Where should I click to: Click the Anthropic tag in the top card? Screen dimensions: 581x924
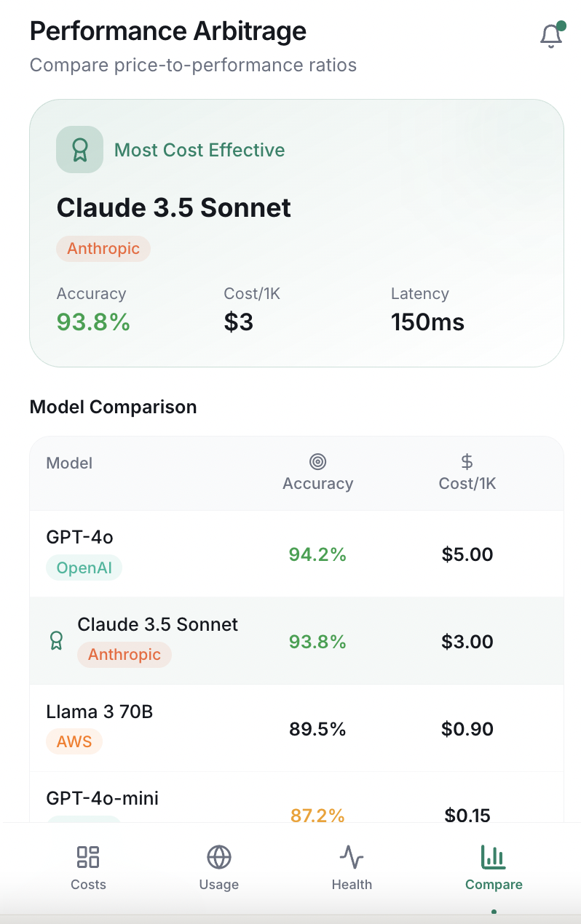click(x=103, y=249)
